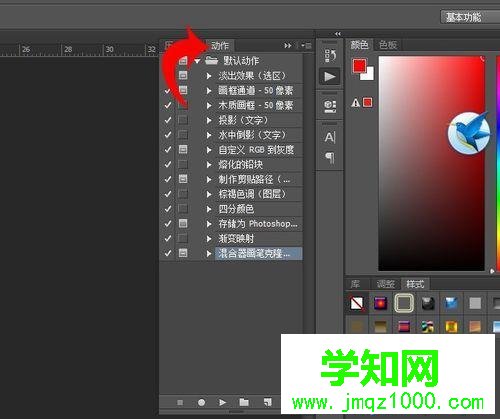Click the floating blue bird widget

pos(469,133)
